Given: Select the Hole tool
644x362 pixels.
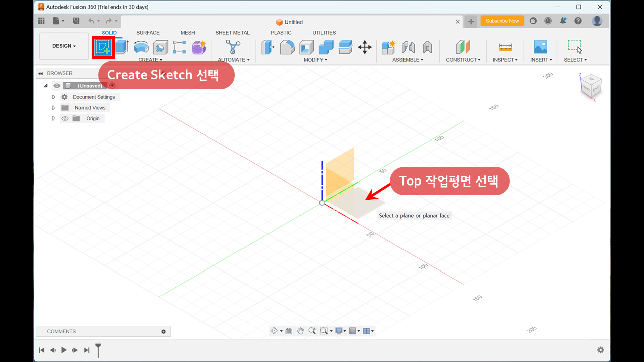Looking at the screenshot, I should [160, 47].
